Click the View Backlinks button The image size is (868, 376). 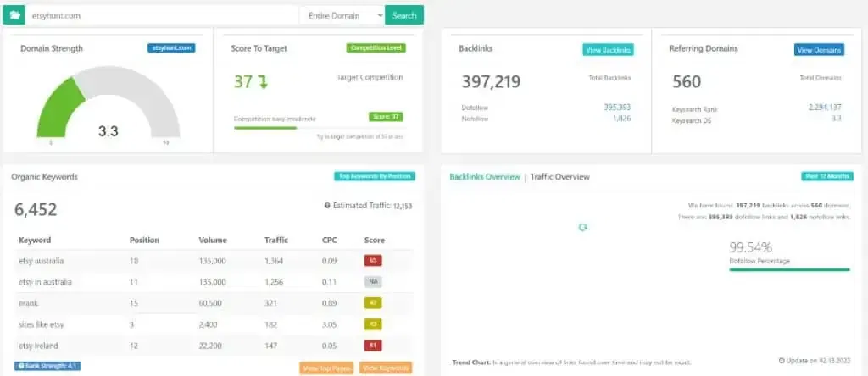608,50
